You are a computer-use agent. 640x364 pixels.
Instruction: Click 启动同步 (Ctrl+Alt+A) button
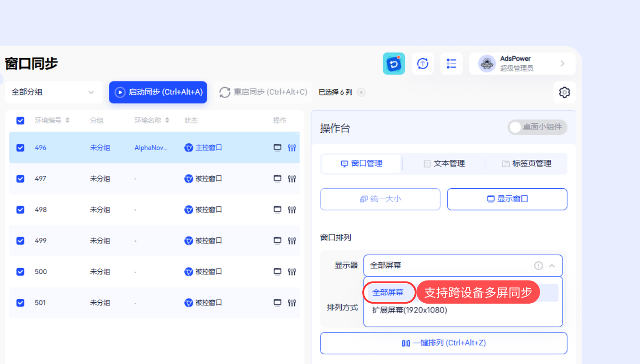coord(158,92)
